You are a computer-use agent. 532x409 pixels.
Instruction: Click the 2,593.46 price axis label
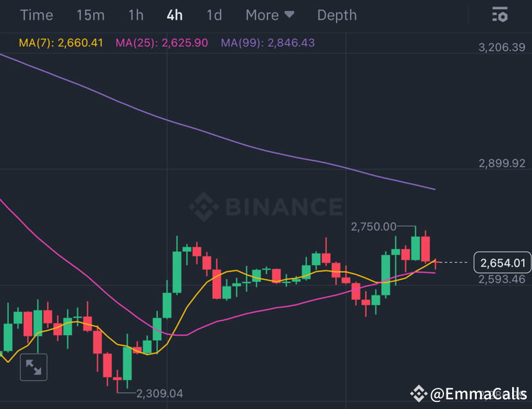[x=504, y=281]
